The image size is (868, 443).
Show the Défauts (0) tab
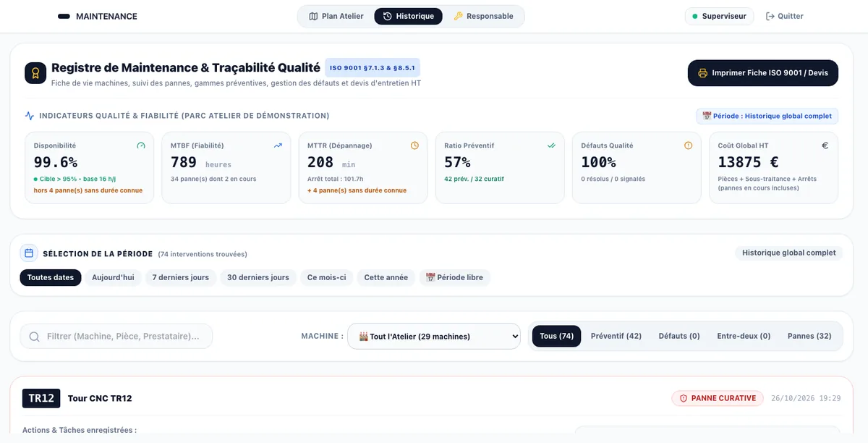(679, 336)
